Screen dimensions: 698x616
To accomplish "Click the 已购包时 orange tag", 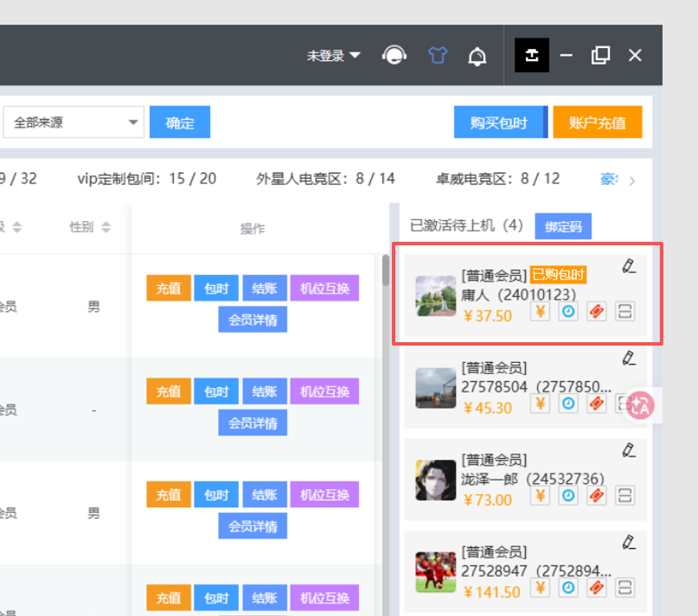I will pos(559,275).
